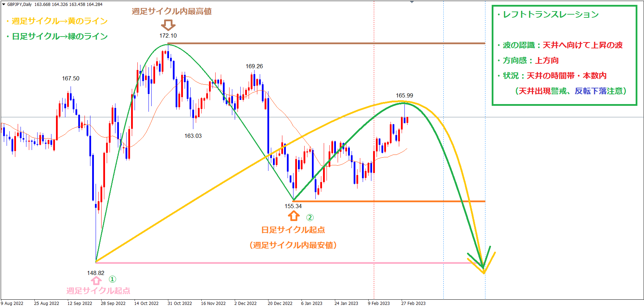
Task: Click the green circled number 2
Action: pyautogui.click(x=310, y=218)
